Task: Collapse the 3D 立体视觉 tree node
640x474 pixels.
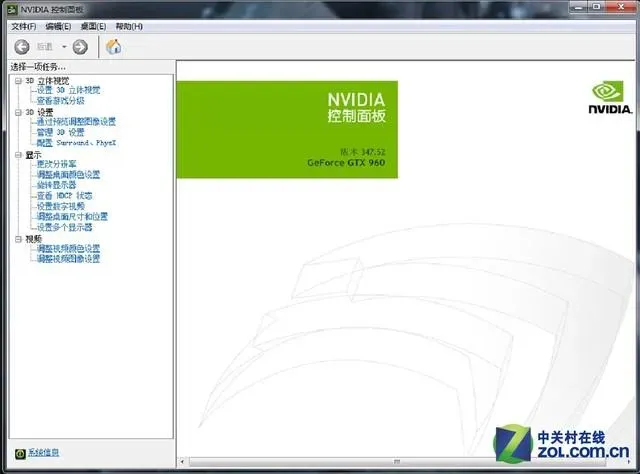Action: 18,81
